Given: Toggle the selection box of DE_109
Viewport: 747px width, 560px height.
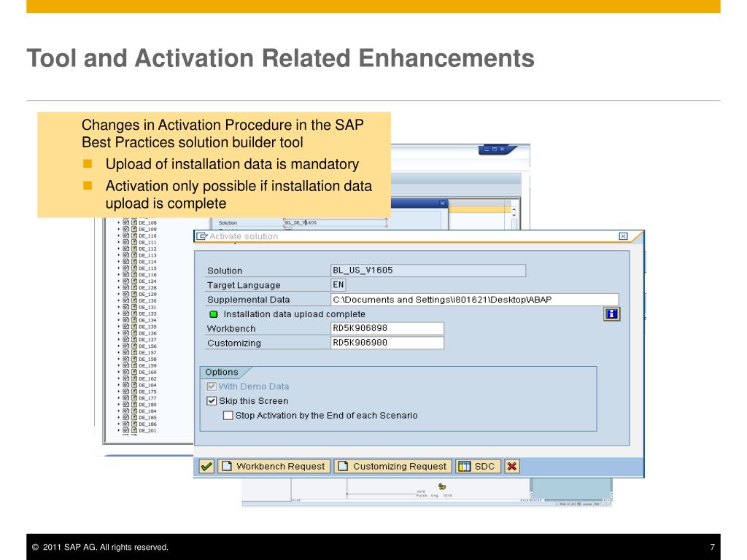Looking at the screenshot, I should coord(125,229).
